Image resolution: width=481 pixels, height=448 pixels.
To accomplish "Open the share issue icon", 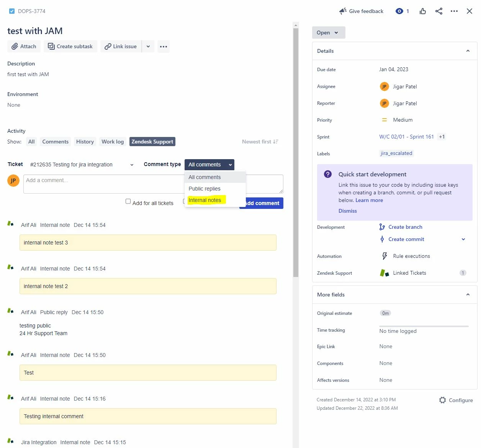I will 439,11.
